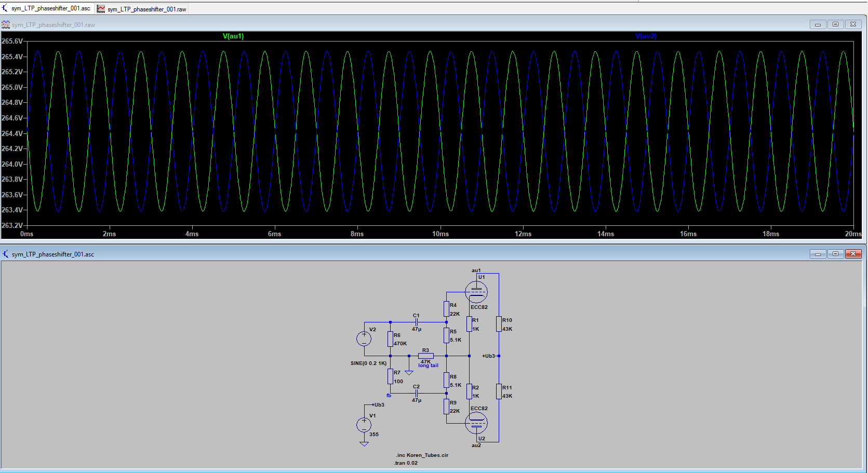
Task: Click the au2 net label below U2
Action: tap(476, 445)
